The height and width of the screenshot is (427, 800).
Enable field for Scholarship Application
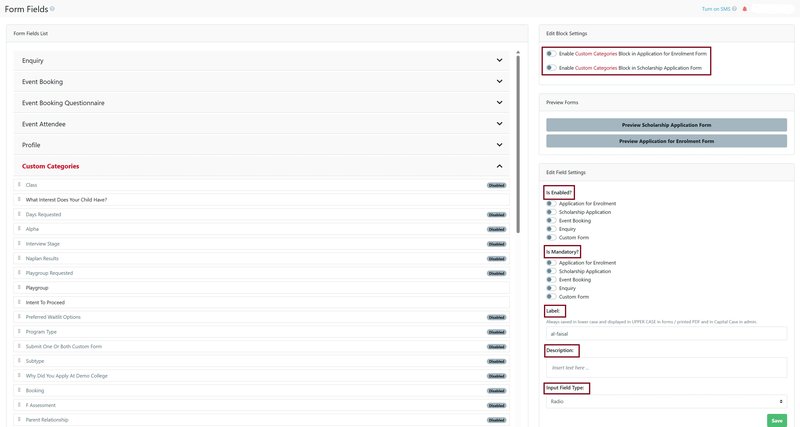pyautogui.click(x=551, y=212)
